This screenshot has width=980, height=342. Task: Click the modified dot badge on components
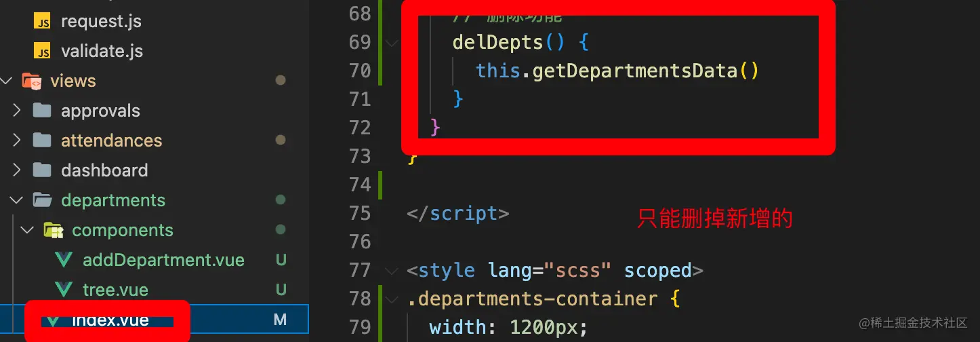pyautogui.click(x=281, y=230)
